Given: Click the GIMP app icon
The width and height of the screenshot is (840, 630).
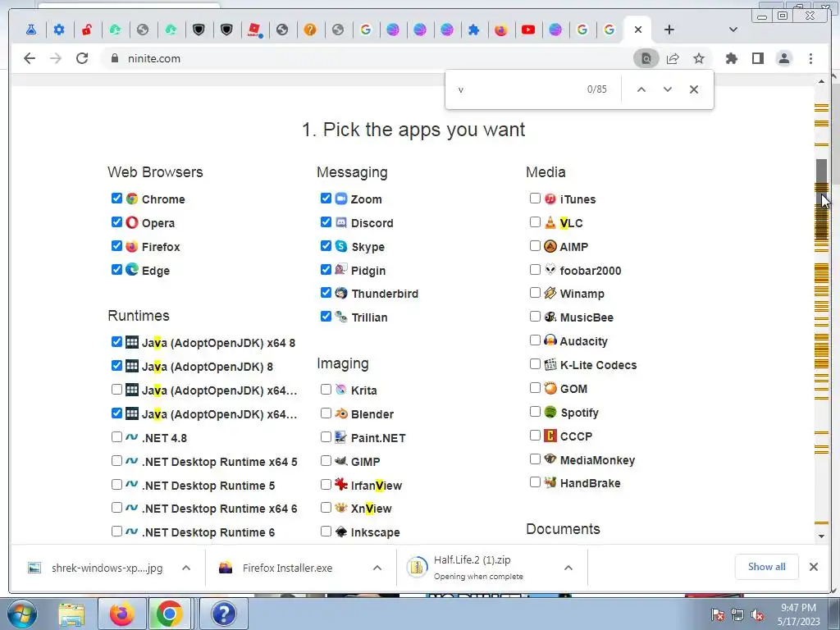Looking at the screenshot, I should point(341,461).
